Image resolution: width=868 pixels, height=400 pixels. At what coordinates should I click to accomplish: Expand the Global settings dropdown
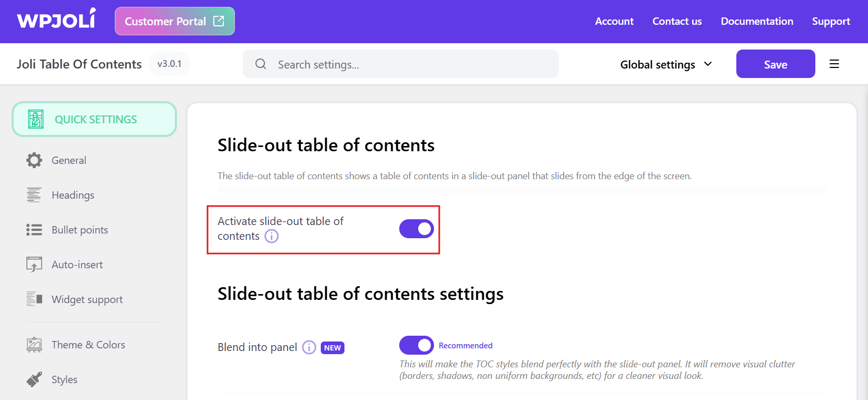tap(666, 64)
